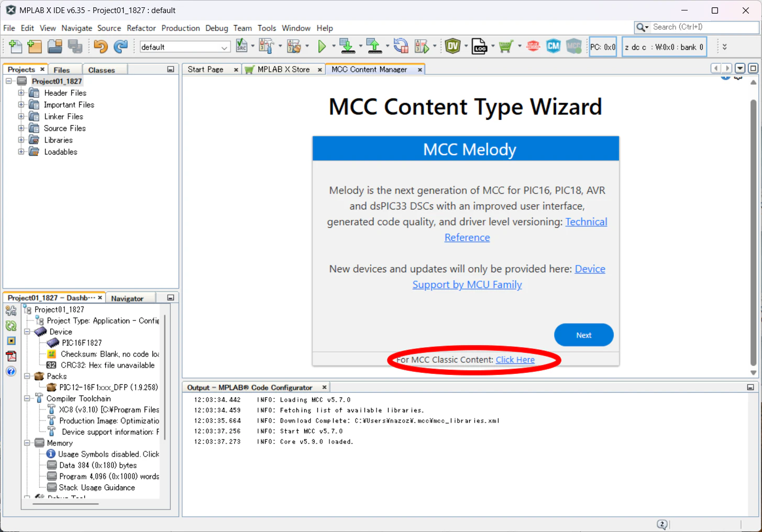762x532 pixels.
Task: Click the Save All toolbar icon
Action: click(x=75, y=47)
